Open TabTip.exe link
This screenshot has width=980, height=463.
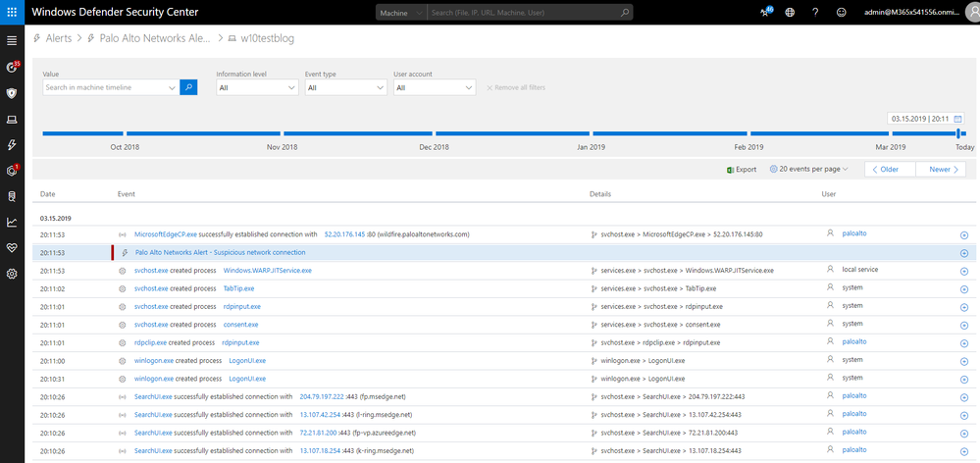coord(238,288)
